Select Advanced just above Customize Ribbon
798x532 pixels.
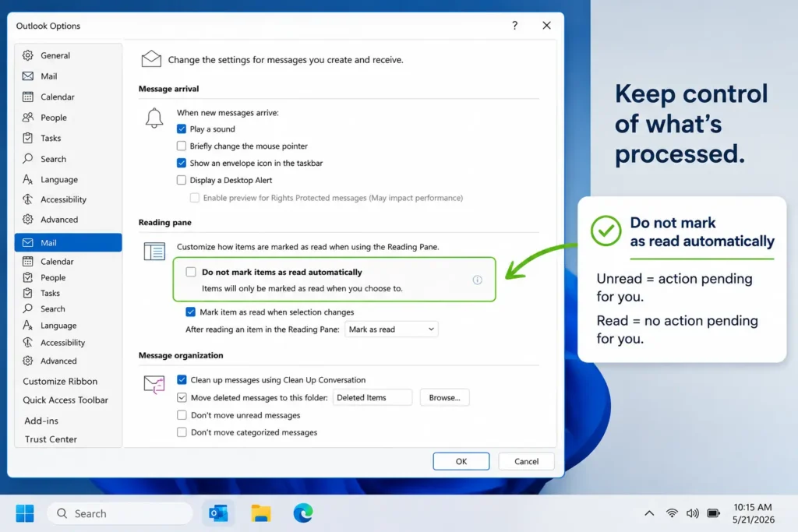69,361
